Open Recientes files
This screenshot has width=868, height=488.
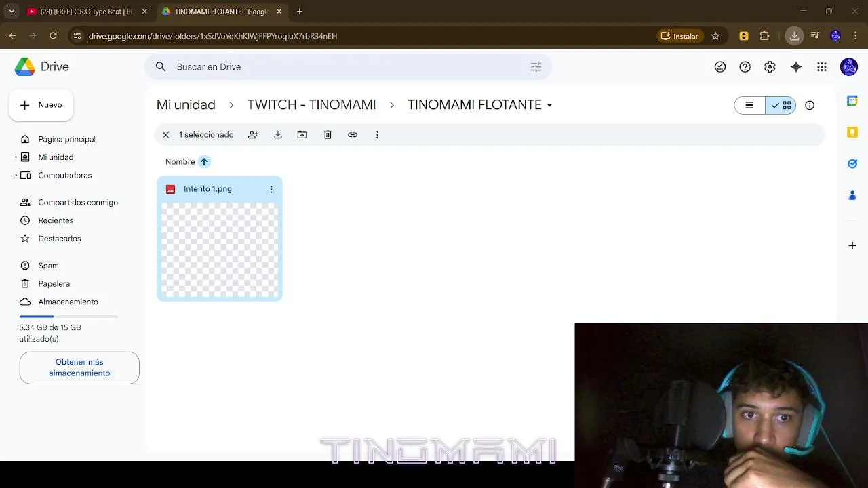point(56,221)
